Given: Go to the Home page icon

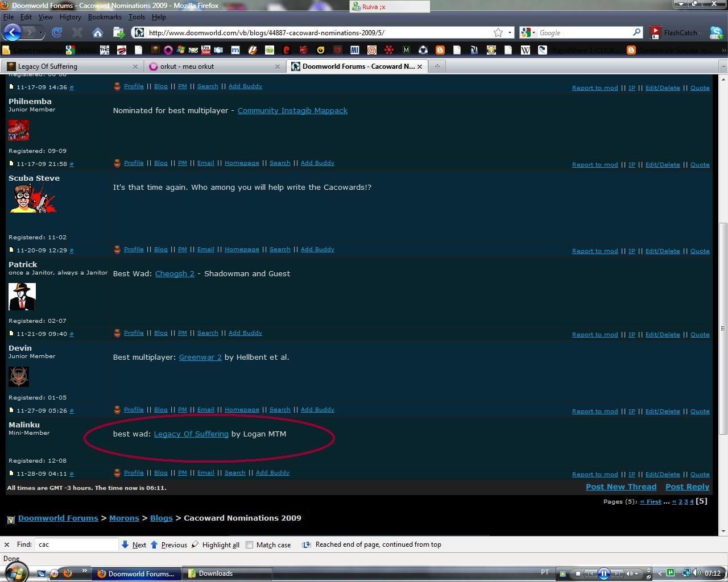Looking at the screenshot, I should 97,32.
